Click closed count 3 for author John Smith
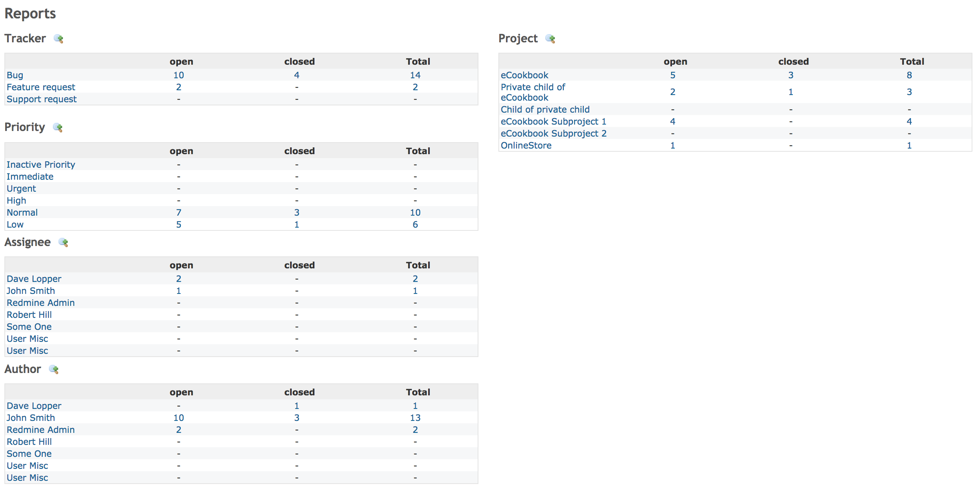 pos(297,418)
